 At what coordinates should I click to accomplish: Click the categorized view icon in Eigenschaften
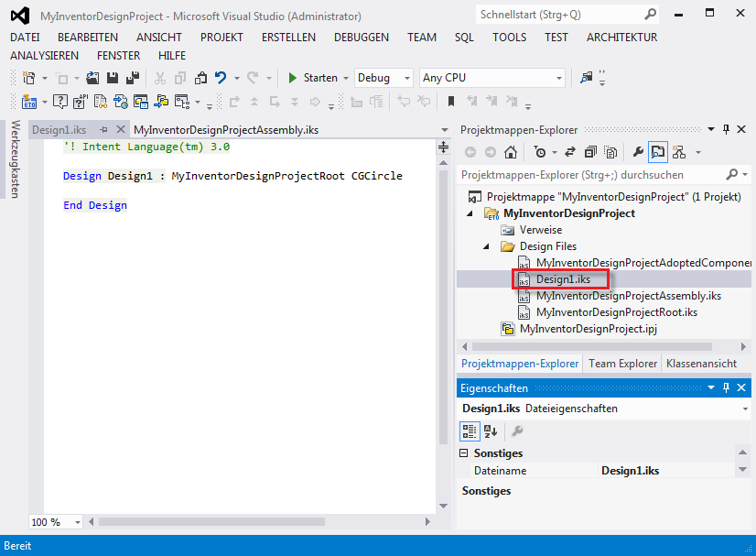(470, 431)
